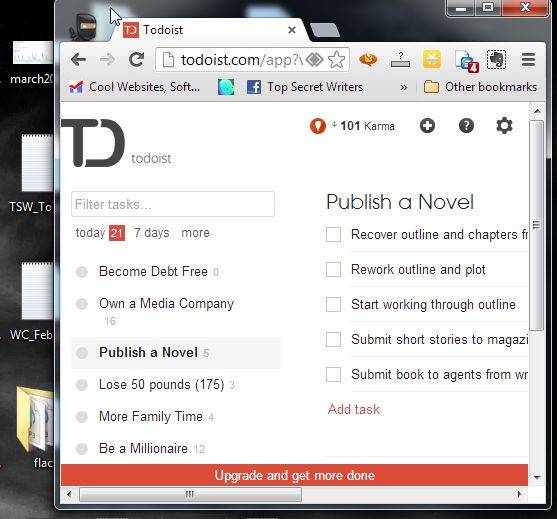Click the Filter tasks input field

click(x=173, y=204)
